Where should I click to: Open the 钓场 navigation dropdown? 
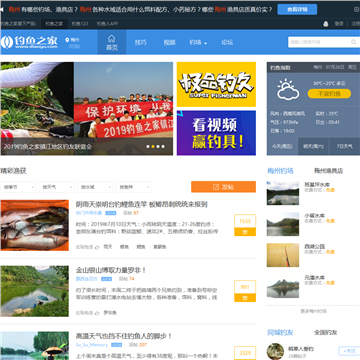coord(198,42)
